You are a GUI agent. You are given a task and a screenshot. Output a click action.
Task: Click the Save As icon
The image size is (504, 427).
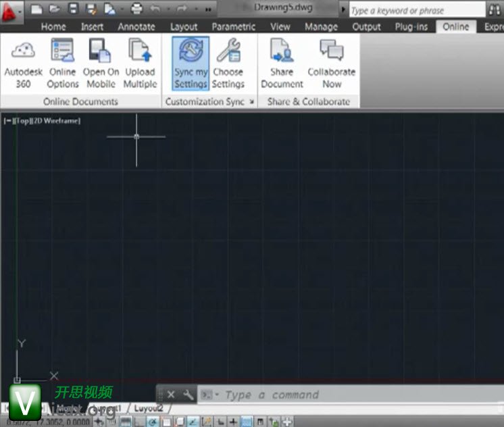click(92, 9)
